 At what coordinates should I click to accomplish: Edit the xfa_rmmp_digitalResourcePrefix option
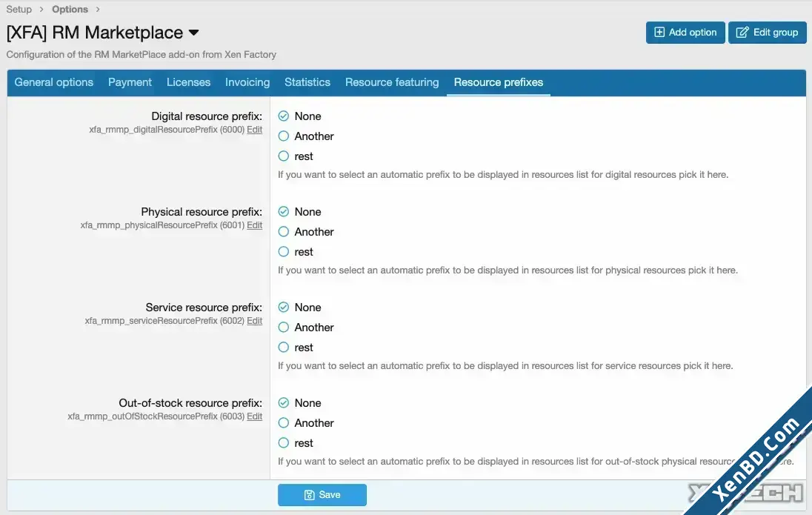pyautogui.click(x=254, y=130)
